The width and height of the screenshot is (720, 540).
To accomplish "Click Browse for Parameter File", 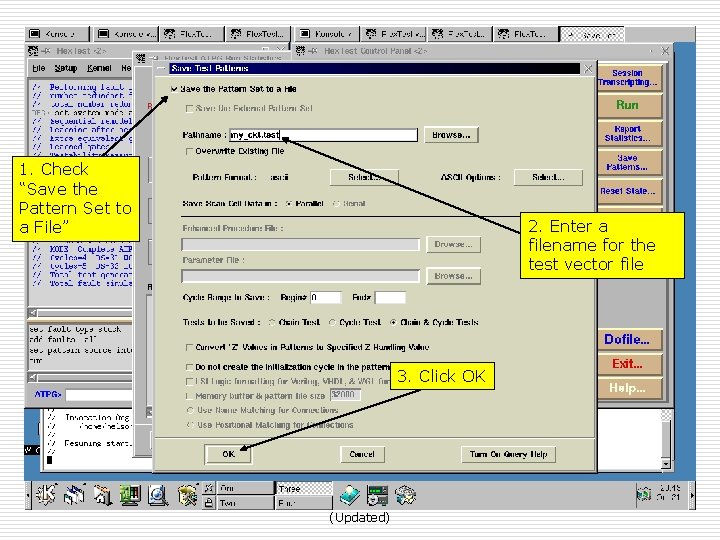I will pyautogui.click(x=453, y=276).
